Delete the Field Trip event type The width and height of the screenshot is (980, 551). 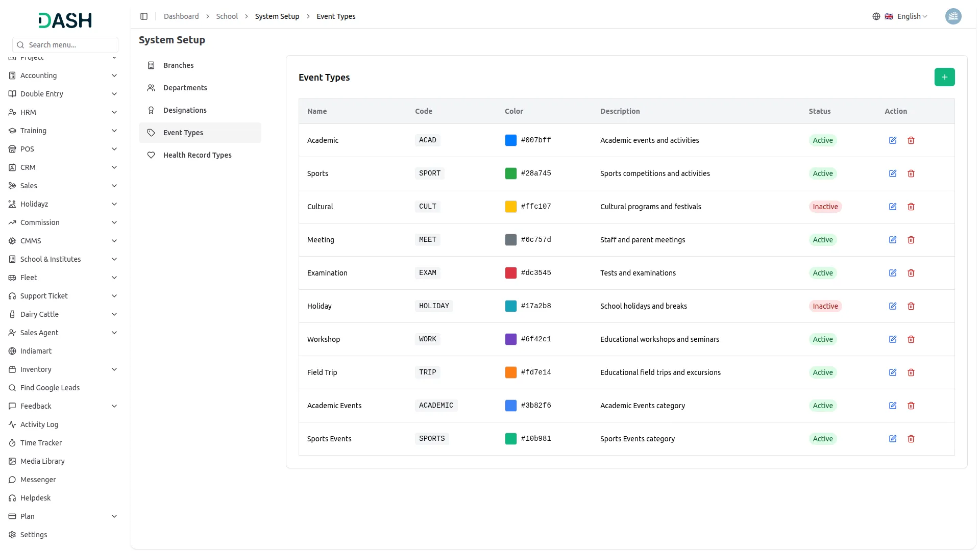point(911,372)
